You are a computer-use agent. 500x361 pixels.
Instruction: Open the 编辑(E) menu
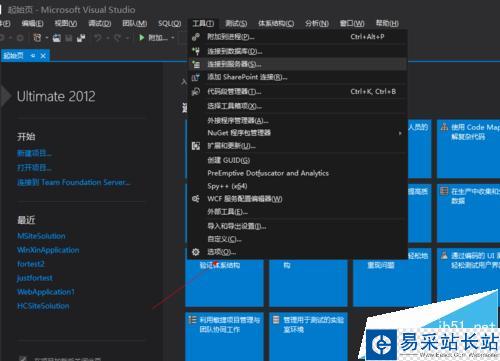(x=32, y=23)
